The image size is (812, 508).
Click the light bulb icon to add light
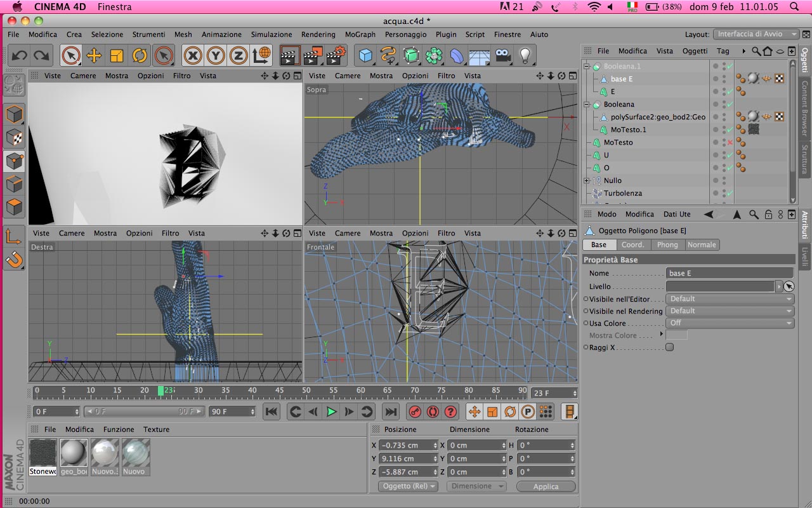(525, 56)
